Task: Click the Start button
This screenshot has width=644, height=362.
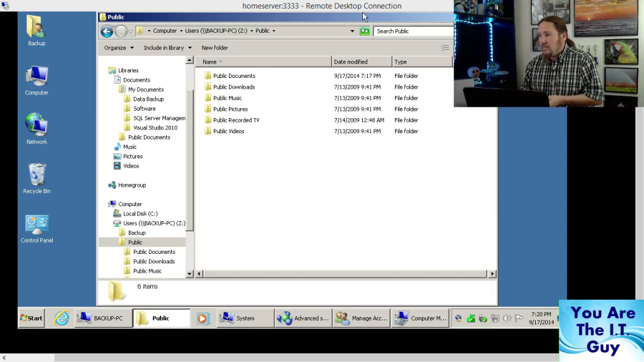Action: tap(31, 318)
